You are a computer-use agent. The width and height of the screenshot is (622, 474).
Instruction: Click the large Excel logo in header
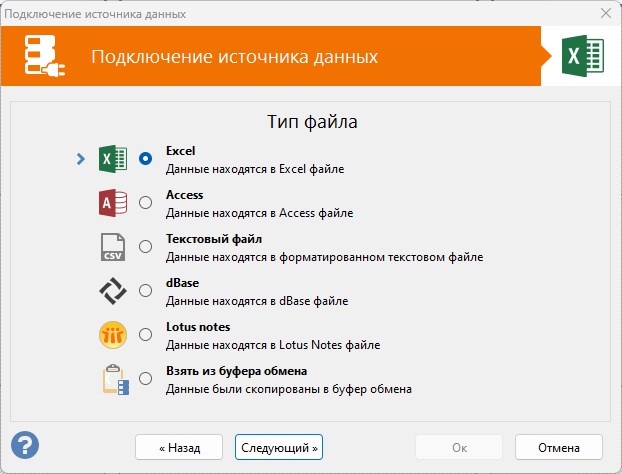point(583,56)
